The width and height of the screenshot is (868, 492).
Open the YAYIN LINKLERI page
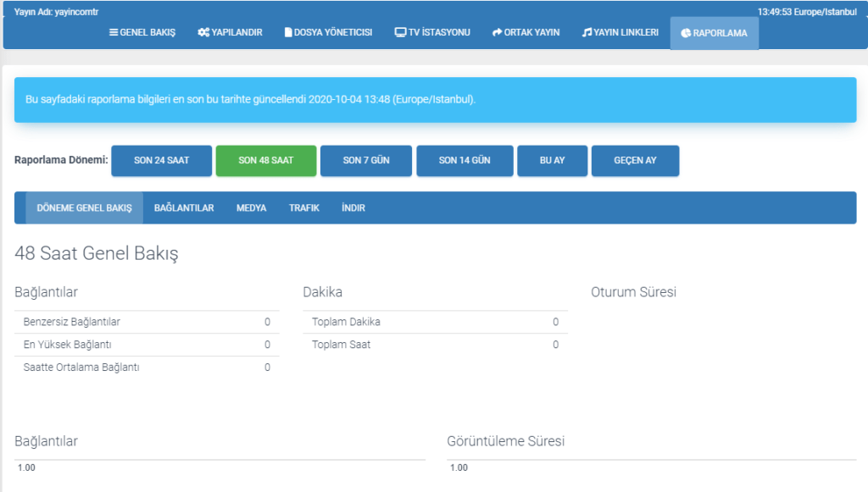pyautogui.click(x=620, y=33)
